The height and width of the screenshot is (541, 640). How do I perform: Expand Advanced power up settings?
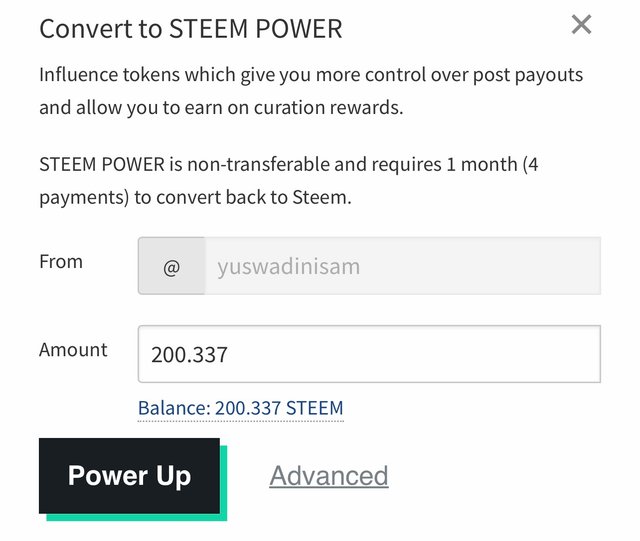click(x=328, y=476)
